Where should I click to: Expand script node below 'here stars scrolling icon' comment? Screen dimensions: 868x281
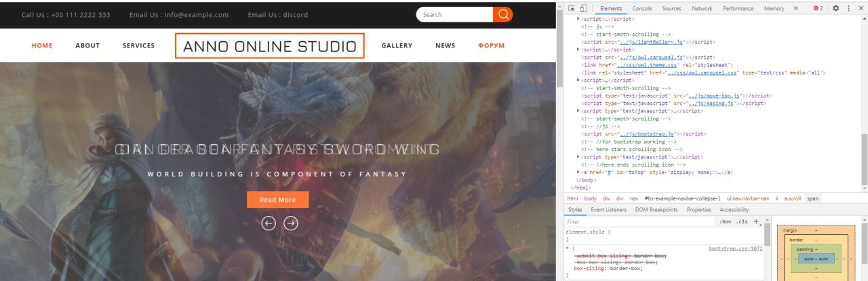pos(578,156)
